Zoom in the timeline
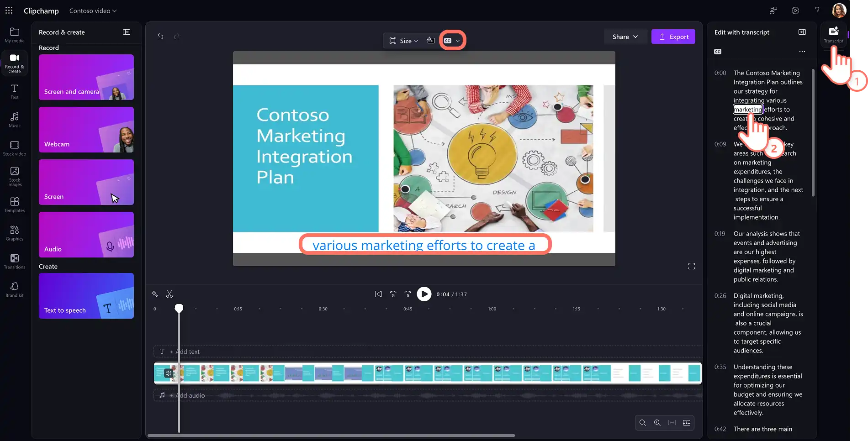The width and height of the screenshot is (868, 441). (657, 423)
